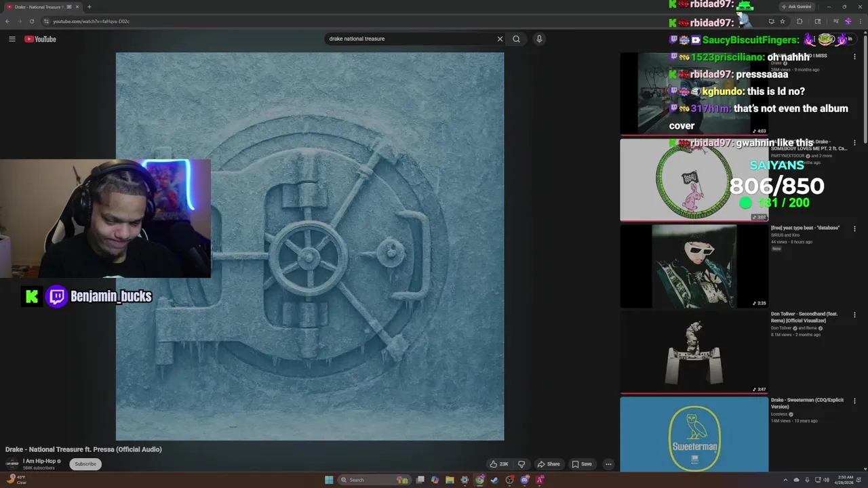Screen dimensions: 868x488
Task: Switch to Chrome on the taskbar
Action: click(479, 480)
